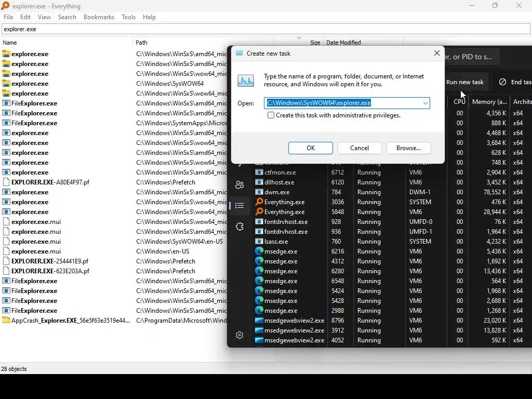Click OK in Create new task dialog
532x399 pixels.
(311, 148)
